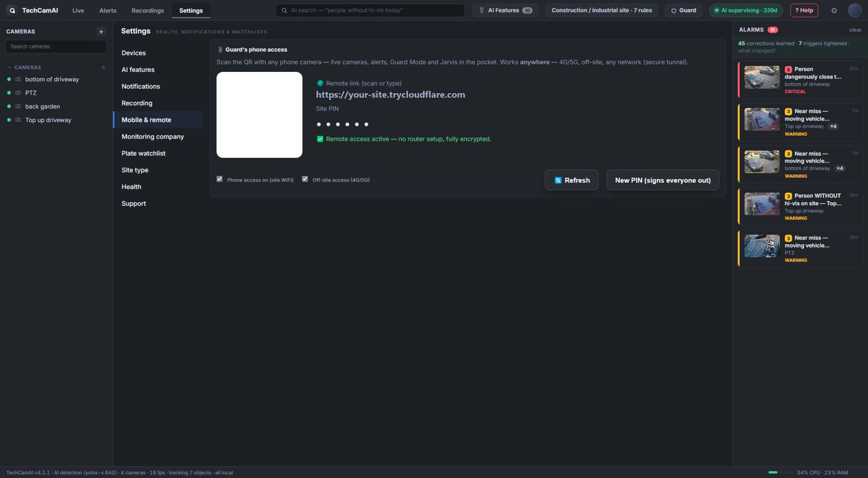The height and width of the screenshot is (478, 868).
Task: Click New PIN (signs everyone out) button
Action: (663, 180)
